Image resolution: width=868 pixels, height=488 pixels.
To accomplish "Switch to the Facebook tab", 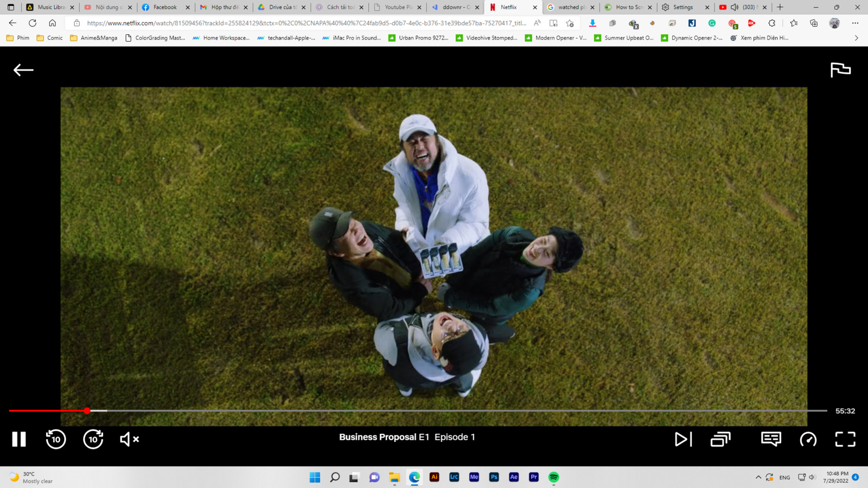I will pyautogui.click(x=165, y=7).
